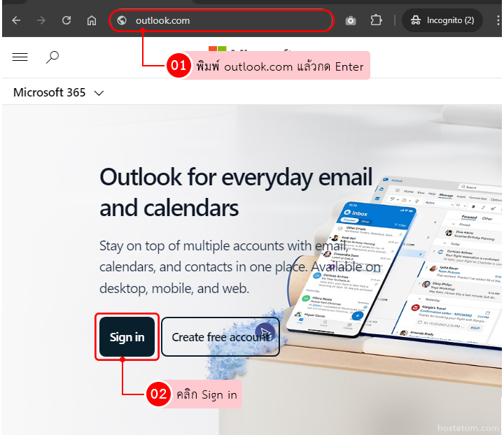
Task: Click the camera screenshot icon in toolbar
Action: tap(351, 21)
